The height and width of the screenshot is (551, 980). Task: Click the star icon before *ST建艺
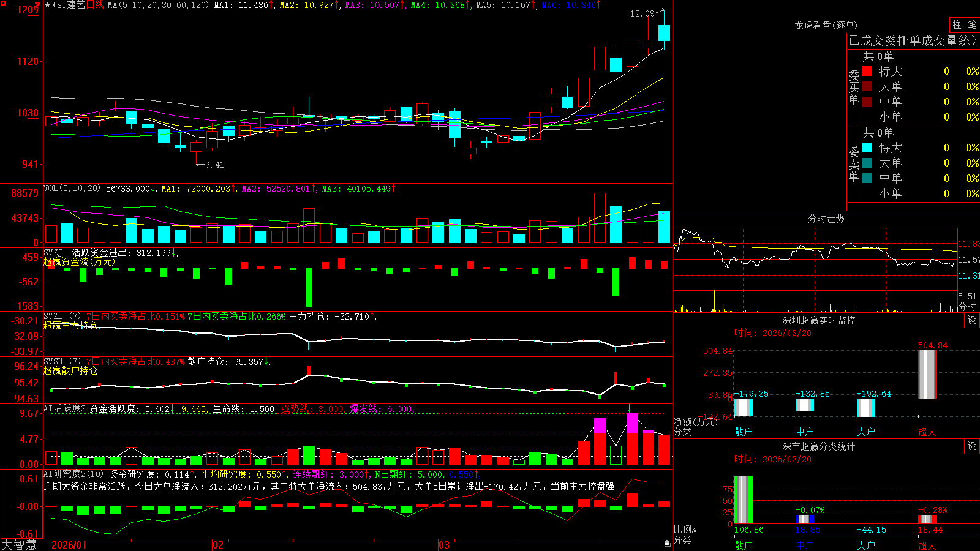(47, 5)
